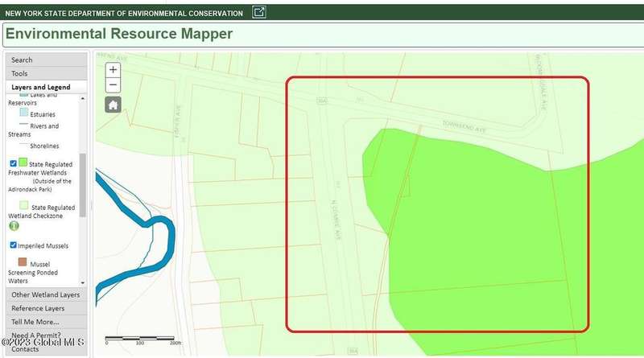Click the legend panel scrollbar thumb

click(83, 185)
